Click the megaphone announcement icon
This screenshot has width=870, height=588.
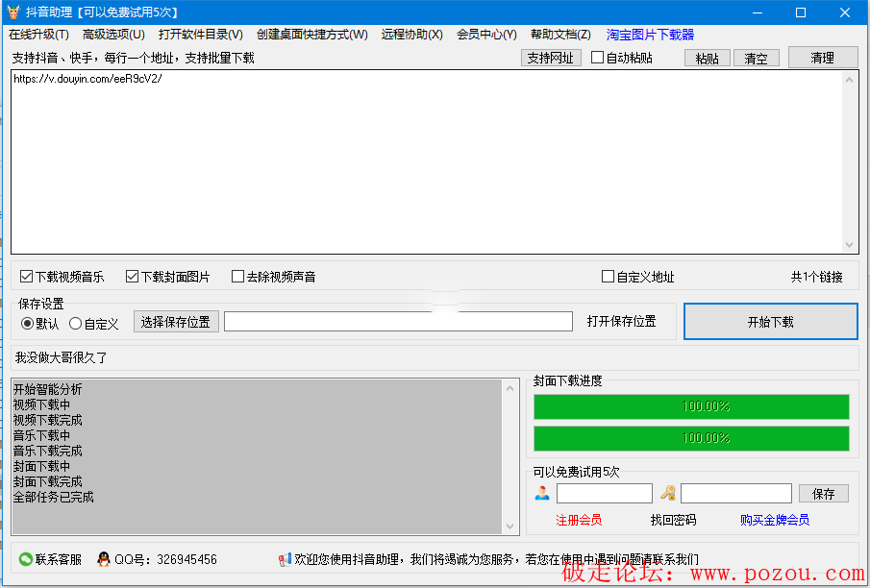pos(285,559)
